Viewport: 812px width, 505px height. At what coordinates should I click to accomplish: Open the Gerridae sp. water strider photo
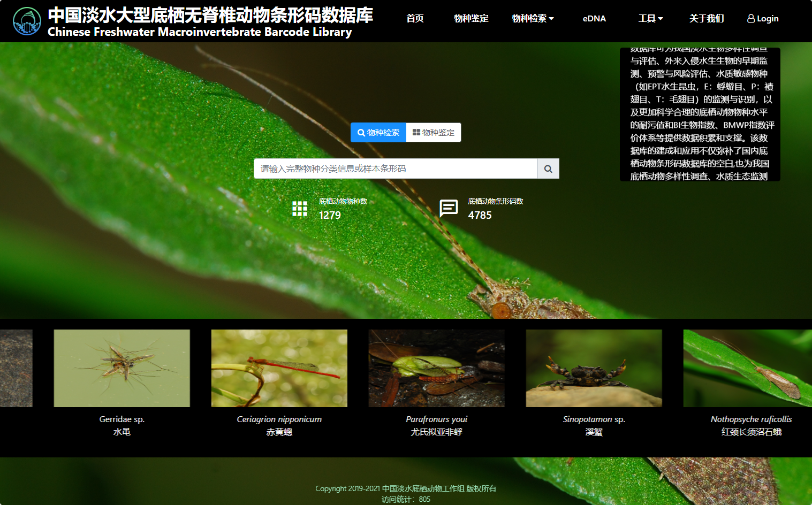[122, 368]
